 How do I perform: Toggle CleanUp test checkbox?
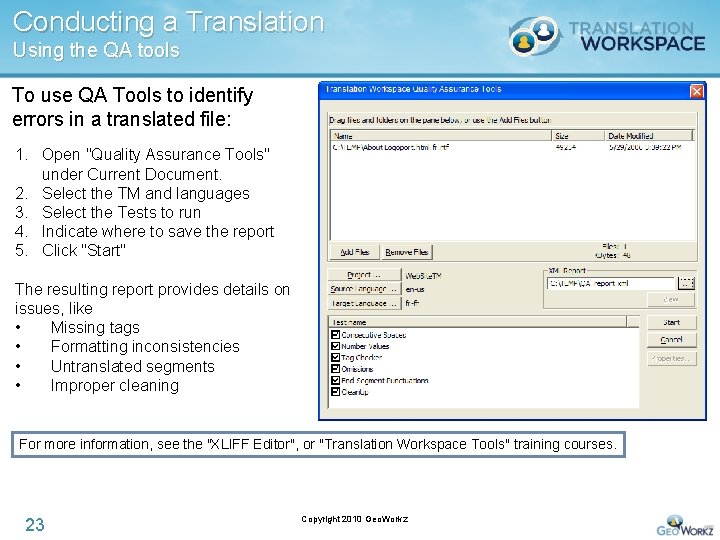pyautogui.click(x=336, y=392)
